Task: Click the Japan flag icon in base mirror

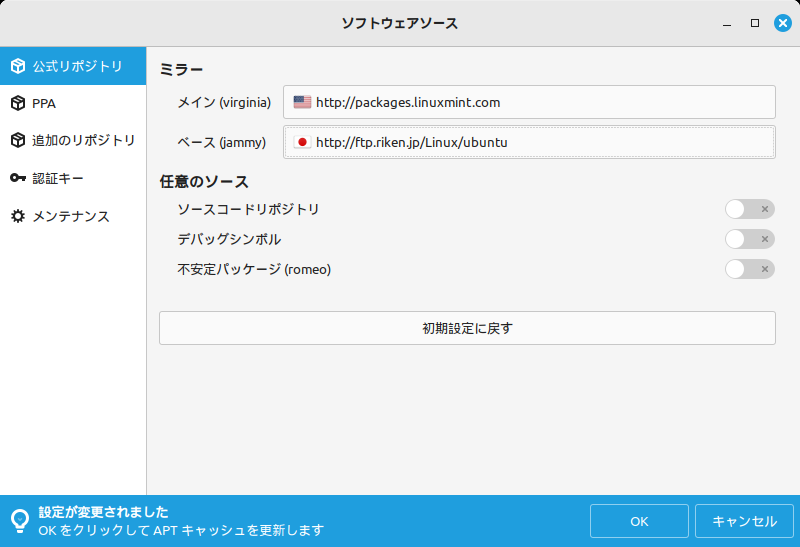Action: pyautogui.click(x=302, y=142)
